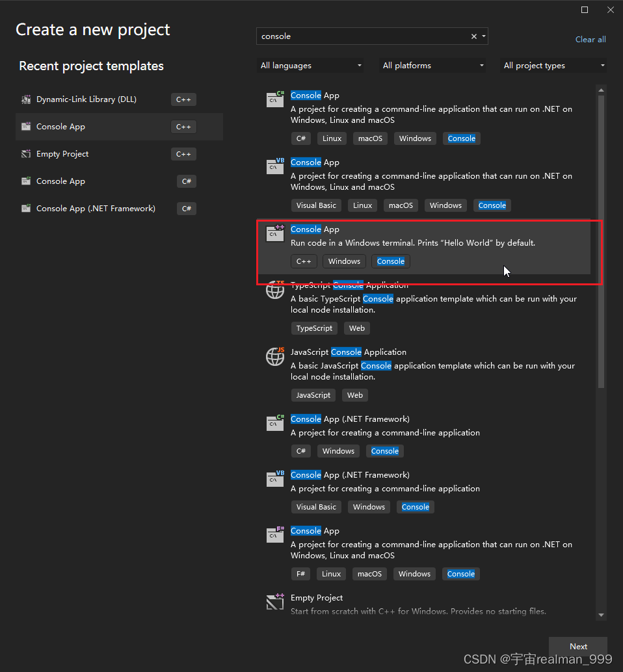Click the Clear all link

coord(590,40)
